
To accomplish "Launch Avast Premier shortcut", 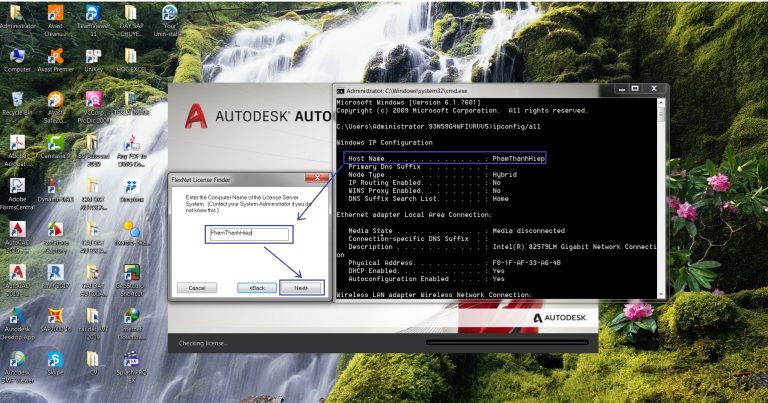I will [55, 61].
